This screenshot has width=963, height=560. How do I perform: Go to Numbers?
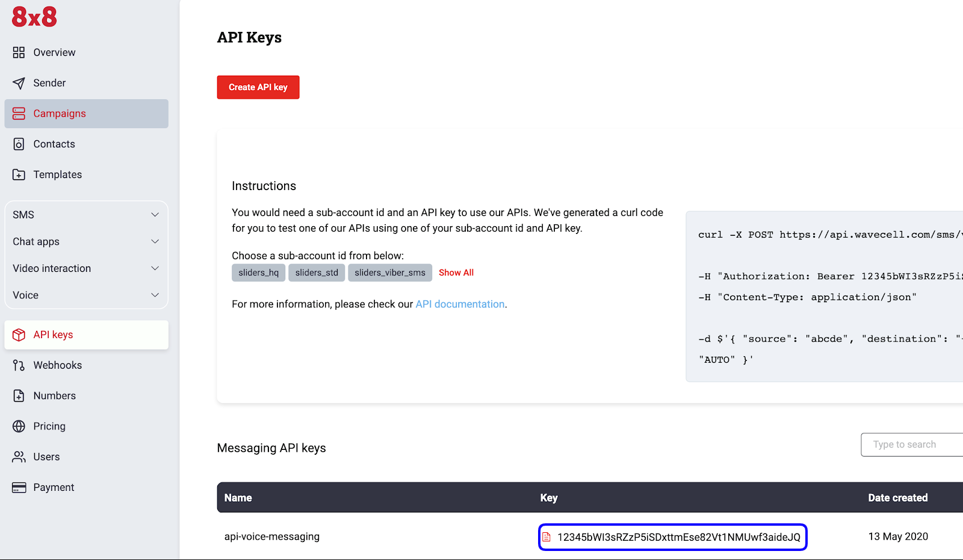86,396
